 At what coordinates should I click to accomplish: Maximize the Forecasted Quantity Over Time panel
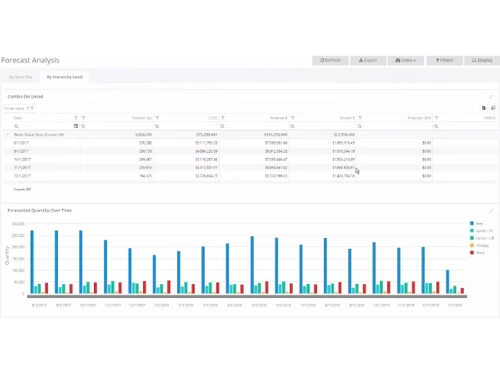491,211
